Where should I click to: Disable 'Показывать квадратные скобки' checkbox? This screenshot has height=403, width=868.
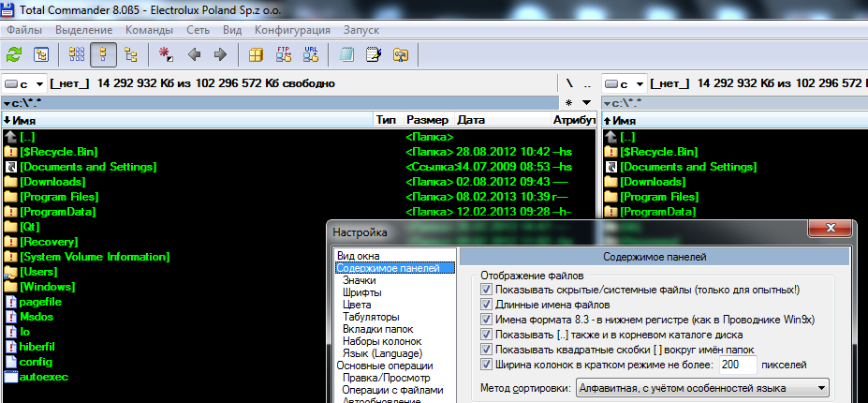click(487, 350)
